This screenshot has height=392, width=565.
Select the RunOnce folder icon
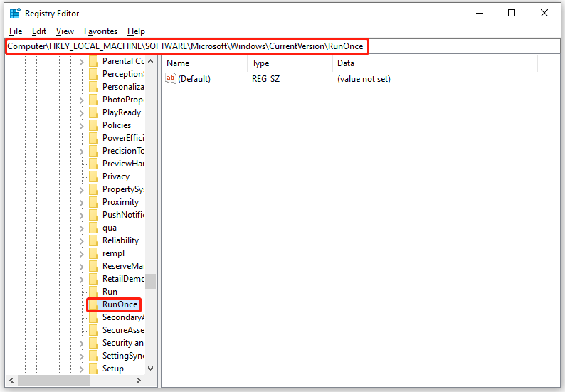pyautogui.click(x=93, y=304)
